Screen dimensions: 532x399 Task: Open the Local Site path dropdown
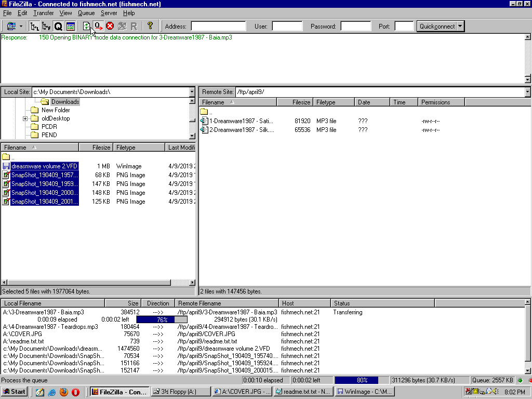[192, 92]
